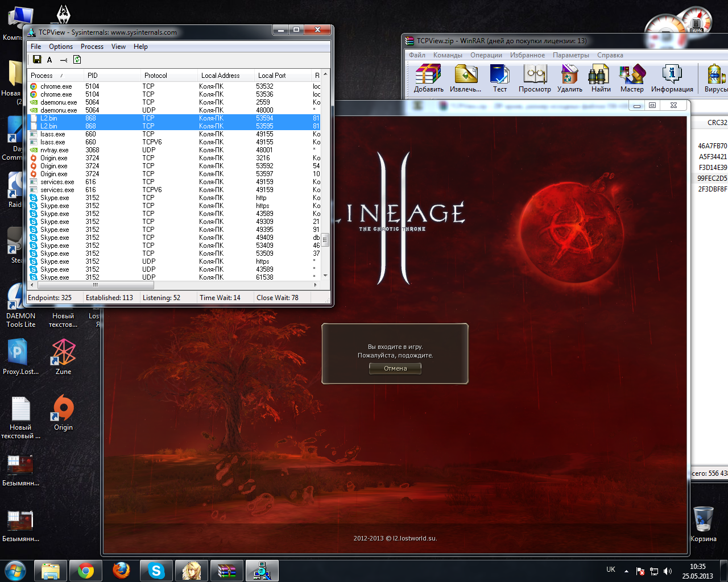Click the volume speaker tray icon
Image resolution: width=728 pixels, height=582 pixels.
[x=668, y=571]
